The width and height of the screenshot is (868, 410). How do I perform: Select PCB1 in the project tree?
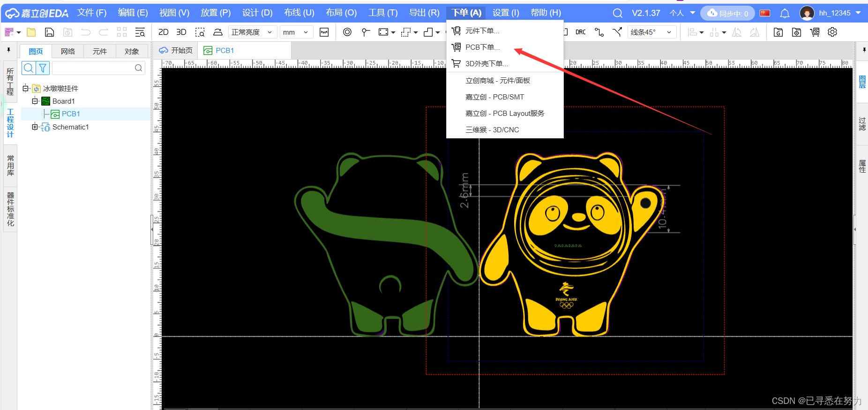71,114
